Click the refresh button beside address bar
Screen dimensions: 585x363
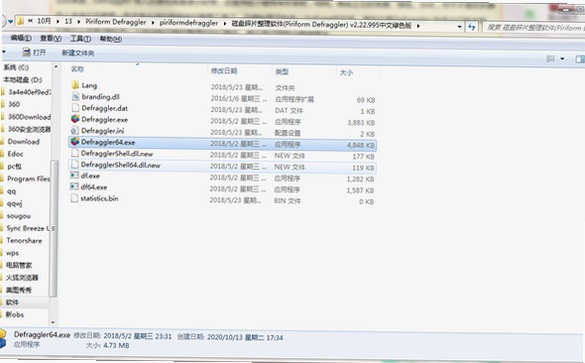click(x=472, y=26)
